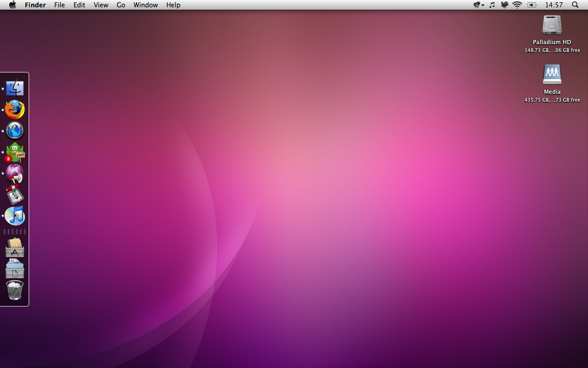Open the Trash in the dock
This screenshot has height=368, width=588.
[x=15, y=291]
